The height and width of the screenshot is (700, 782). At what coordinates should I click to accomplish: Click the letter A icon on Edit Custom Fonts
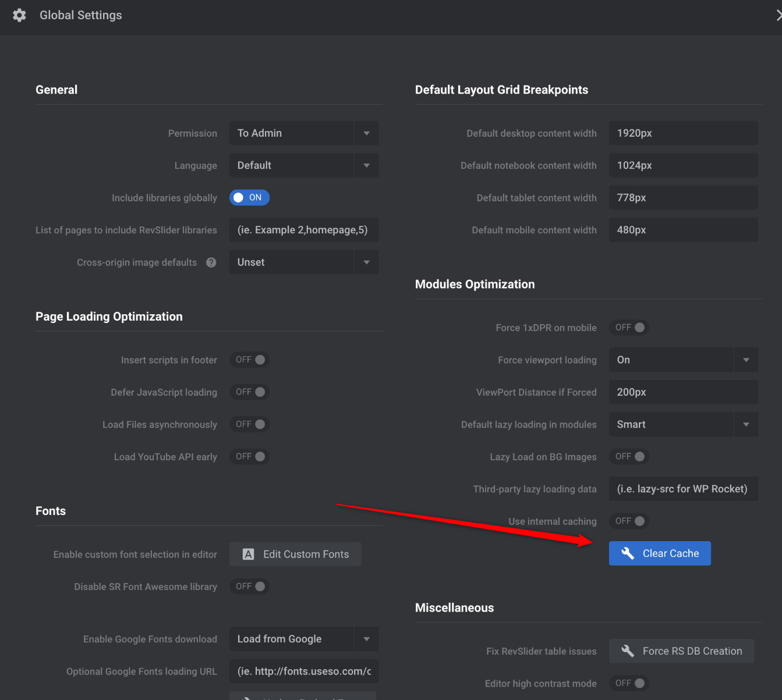(249, 555)
